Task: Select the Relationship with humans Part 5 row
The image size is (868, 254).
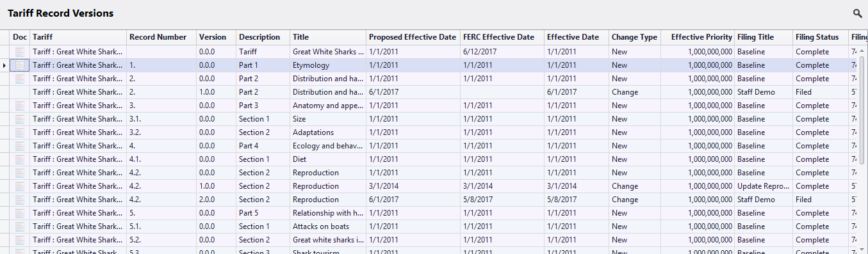Action: point(430,213)
